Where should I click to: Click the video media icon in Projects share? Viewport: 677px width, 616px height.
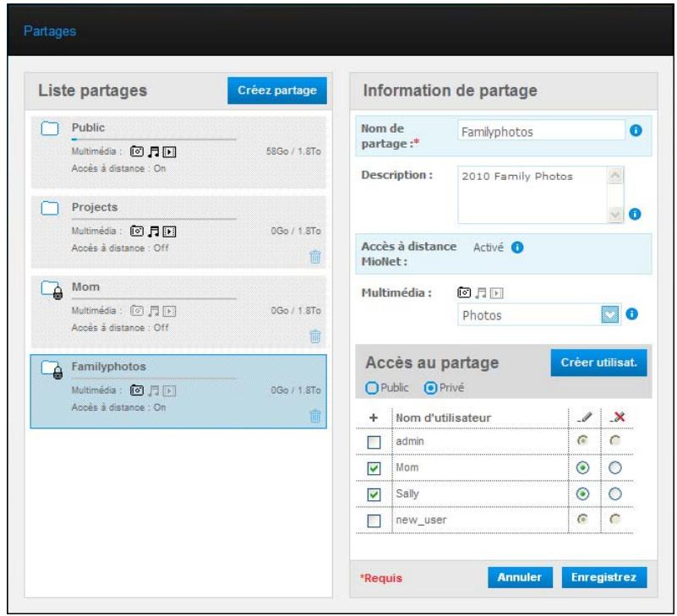point(169,232)
